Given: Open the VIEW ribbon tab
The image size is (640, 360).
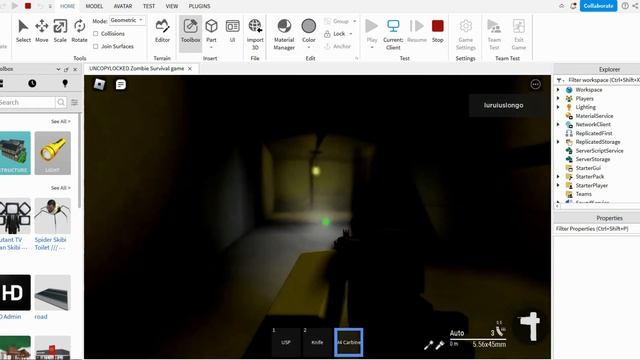Looking at the screenshot, I should pyautogui.click(x=172, y=6).
